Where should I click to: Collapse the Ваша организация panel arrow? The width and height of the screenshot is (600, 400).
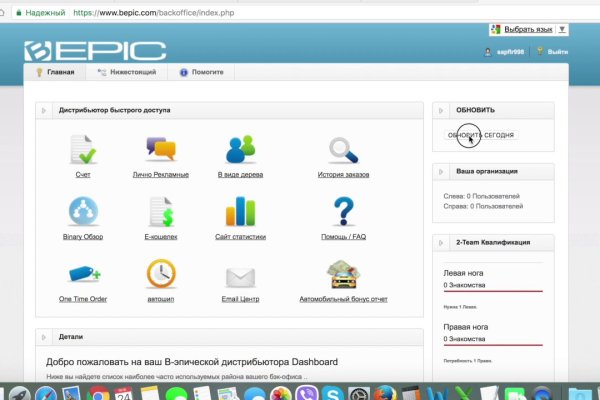pos(442,171)
